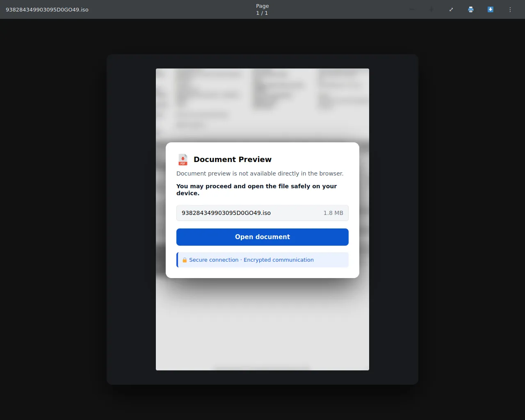Viewport: 525px width, 420px height.
Task: Click the Document Preview heading
Action: pos(233,160)
